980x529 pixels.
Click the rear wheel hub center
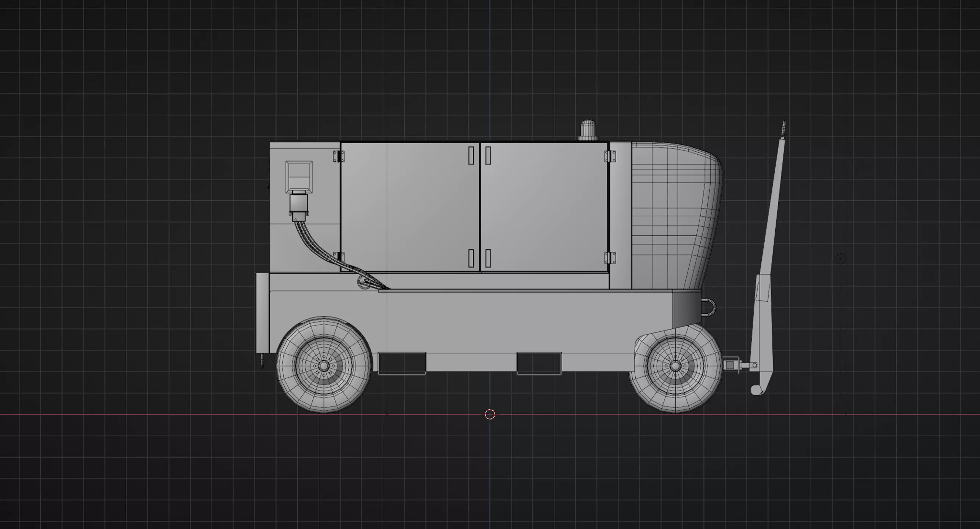(323, 366)
